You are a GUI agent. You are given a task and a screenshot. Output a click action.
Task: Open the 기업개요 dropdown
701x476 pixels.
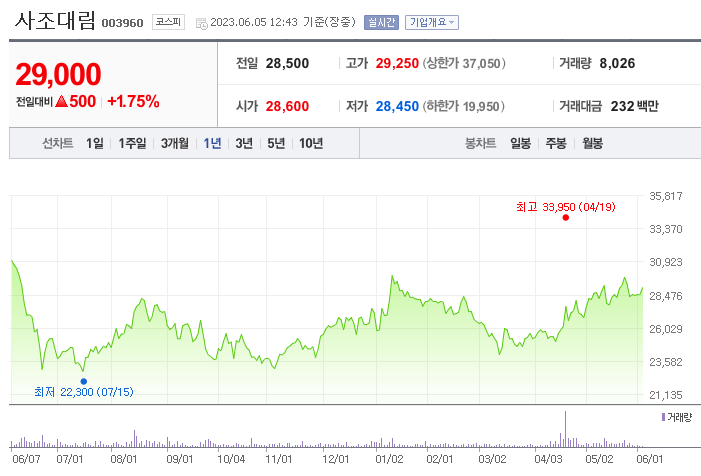431,22
